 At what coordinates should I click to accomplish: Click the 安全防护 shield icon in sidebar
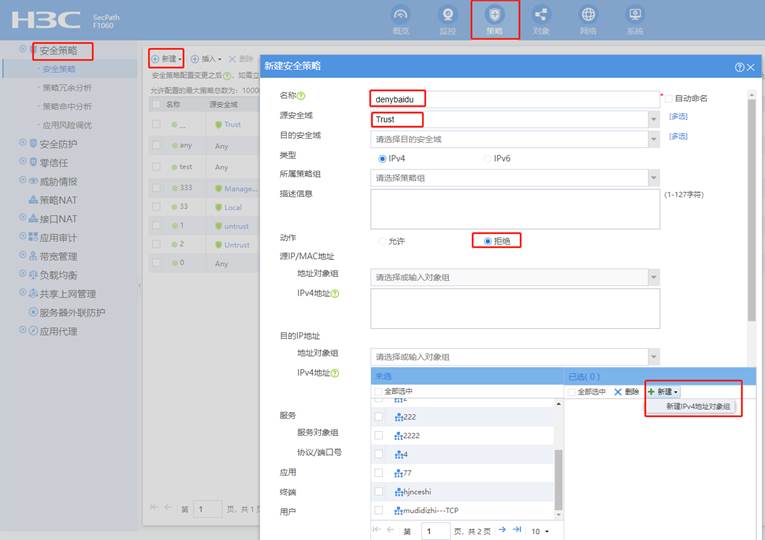[x=33, y=143]
